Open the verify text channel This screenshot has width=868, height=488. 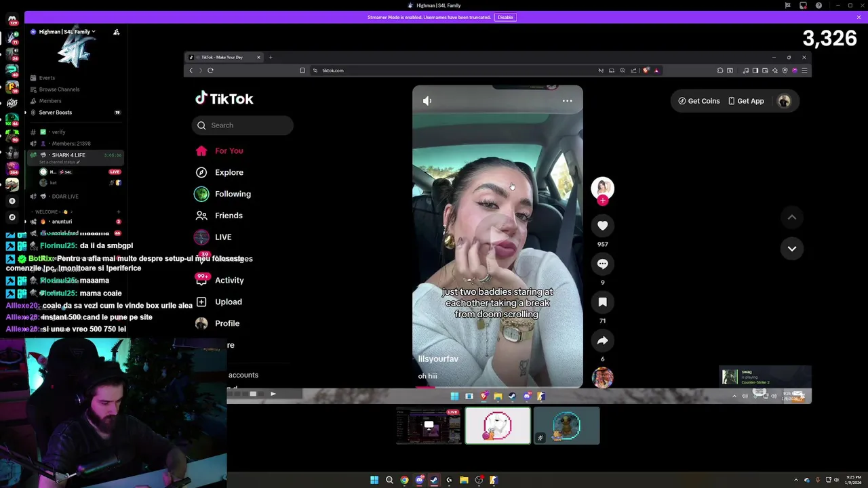(58, 132)
